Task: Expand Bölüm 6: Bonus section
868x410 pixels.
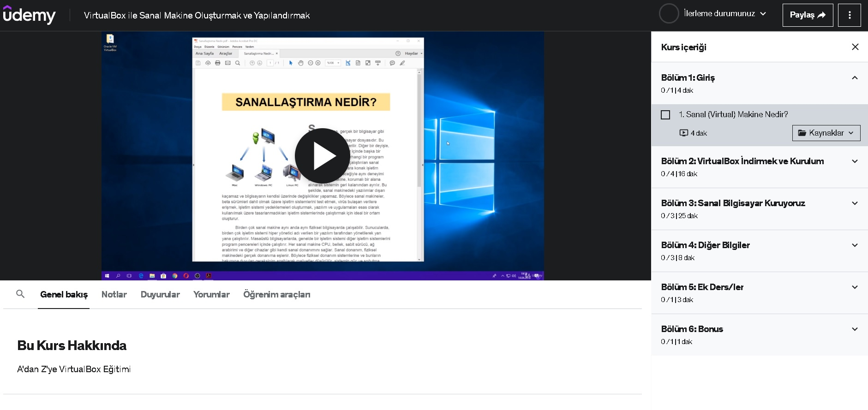Action: (x=760, y=335)
